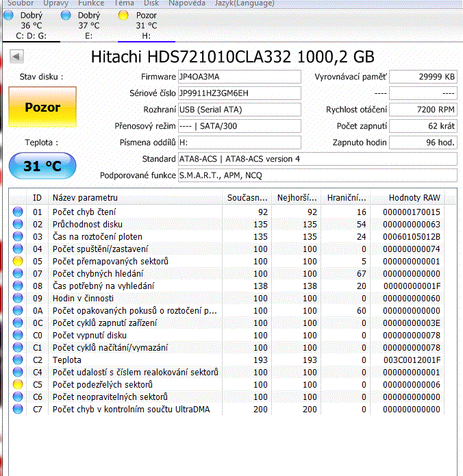The width and height of the screenshot is (463, 476).
Task: Click the blue icon for Počet chyb čtení
Action: [18, 212]
